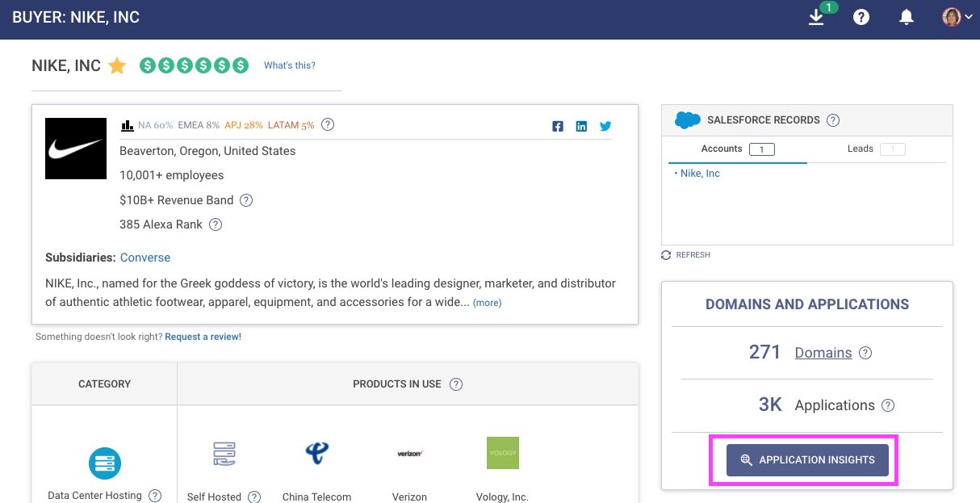Click the regional distribution bar chart icon
Viewport: 980px width, 503px height.
click(x=127, y=125)
